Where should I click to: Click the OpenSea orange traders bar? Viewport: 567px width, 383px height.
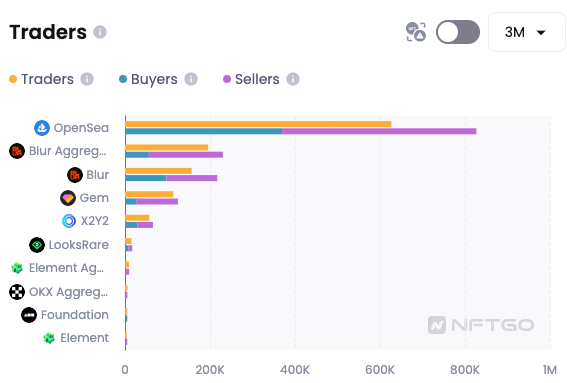click(x=258, y=124)
